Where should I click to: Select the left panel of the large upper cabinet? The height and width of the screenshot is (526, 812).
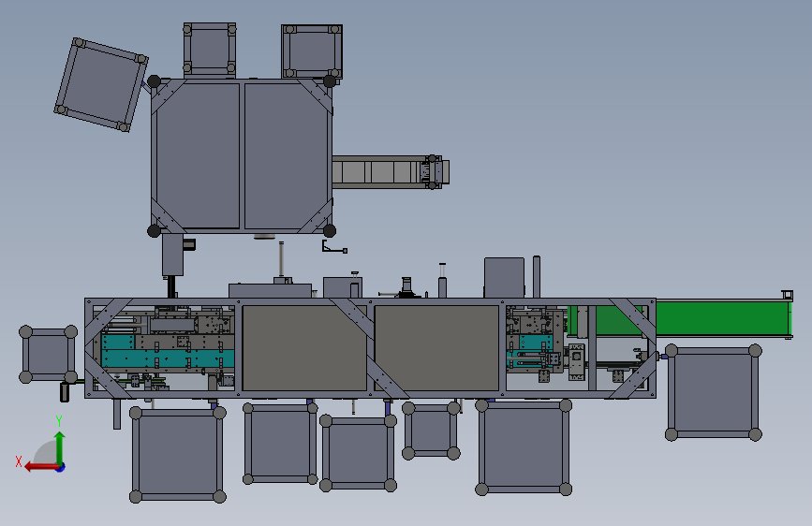[198, 155]
